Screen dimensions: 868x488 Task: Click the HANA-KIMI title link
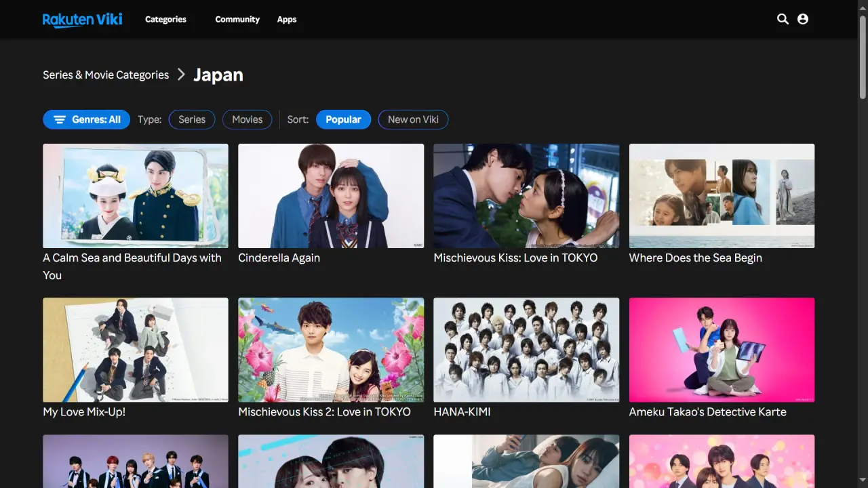(462, 411)
